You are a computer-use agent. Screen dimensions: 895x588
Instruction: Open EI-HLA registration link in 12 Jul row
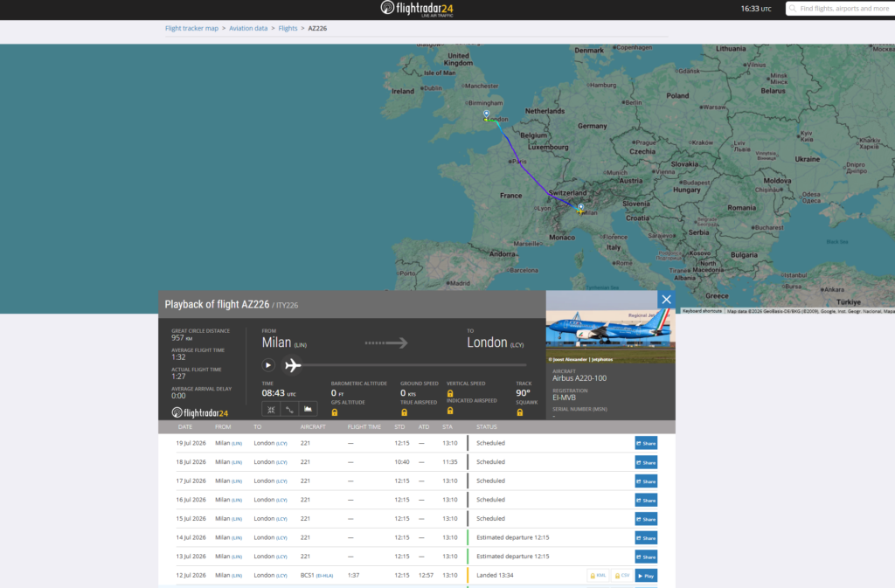click(325, 576)
